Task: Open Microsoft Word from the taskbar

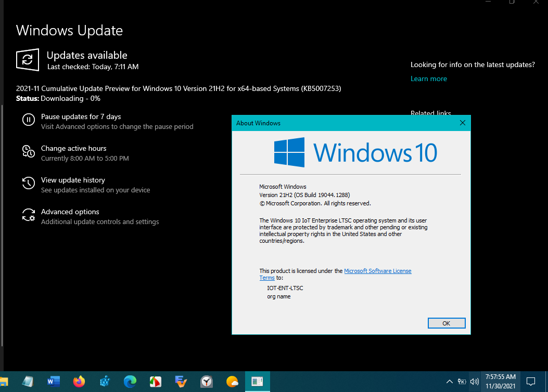Action: pos(54,382)
